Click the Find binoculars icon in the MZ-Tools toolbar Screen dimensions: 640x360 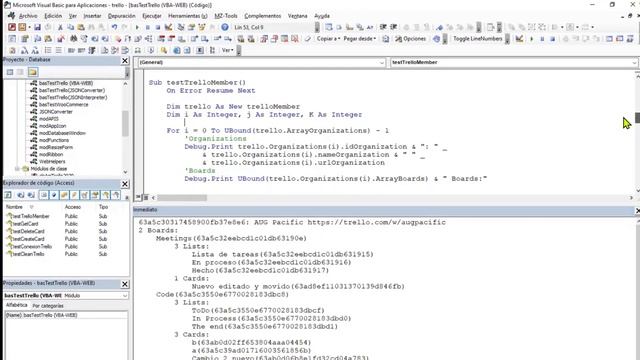tap(73, 39)
